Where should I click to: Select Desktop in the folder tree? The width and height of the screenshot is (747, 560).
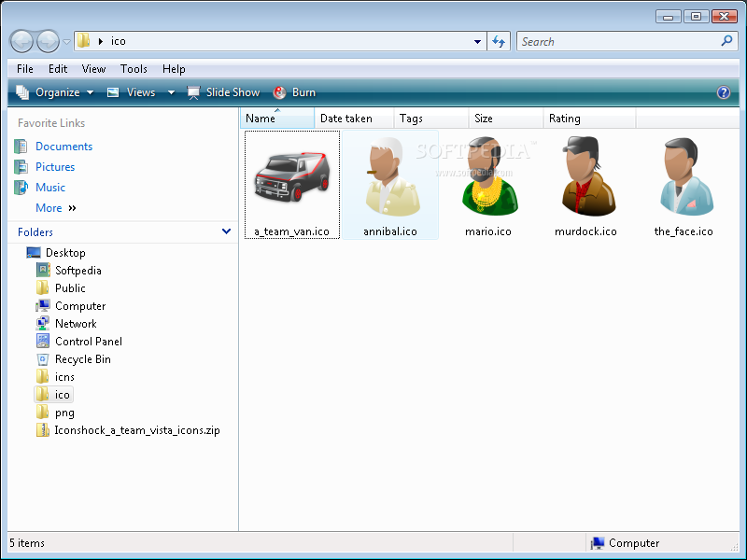pyautogui.click(x=65, y=253)
